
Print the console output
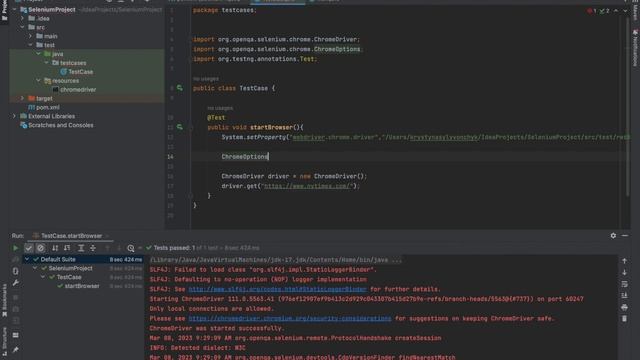point(624,307)
